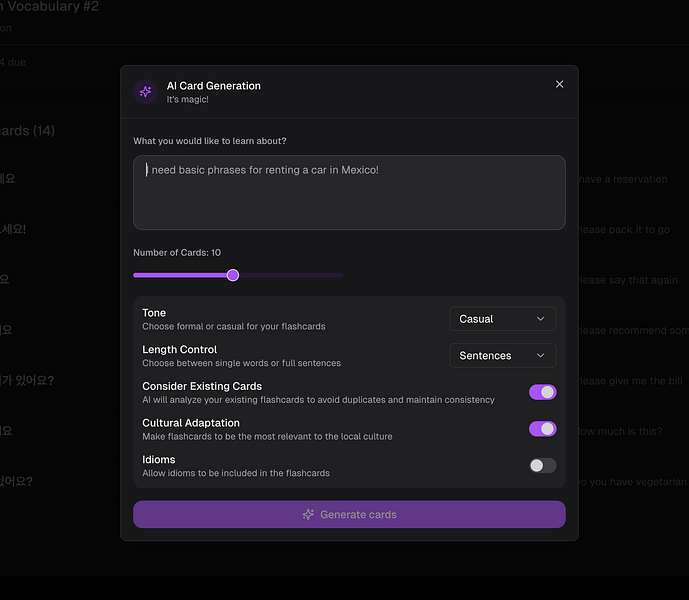Disable the Consider Existing Cards toggle
Image resolution: width=689 pixels, height=600 pixels.
(x=542, y=392)
